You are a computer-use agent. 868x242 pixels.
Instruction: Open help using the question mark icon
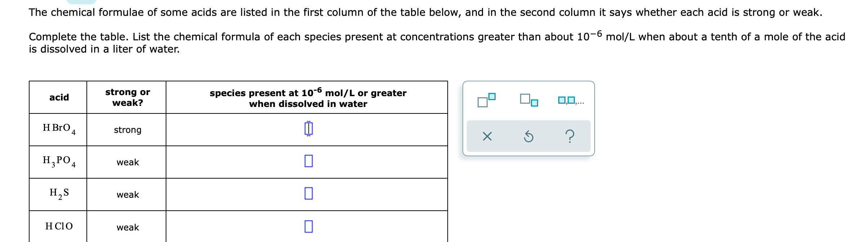570,136
